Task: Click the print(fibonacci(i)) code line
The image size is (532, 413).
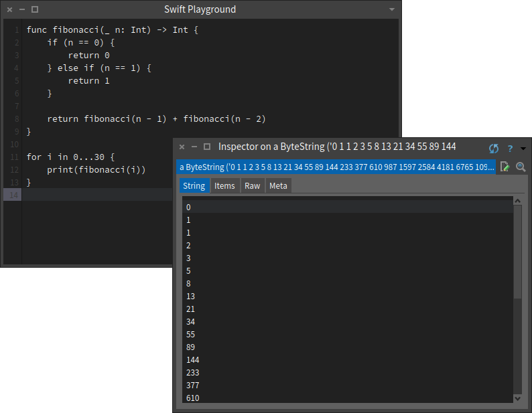Action: tap(96, 170)
